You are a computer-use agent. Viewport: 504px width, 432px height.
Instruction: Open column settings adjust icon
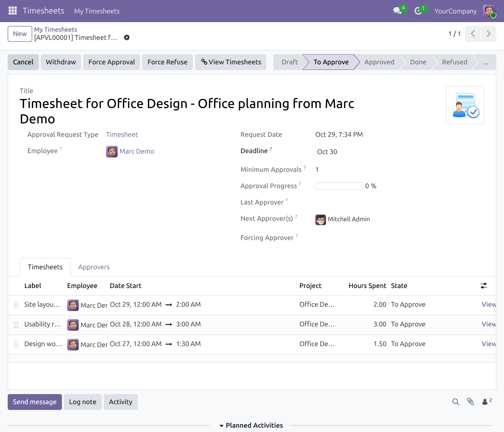(x=484, y=286)
